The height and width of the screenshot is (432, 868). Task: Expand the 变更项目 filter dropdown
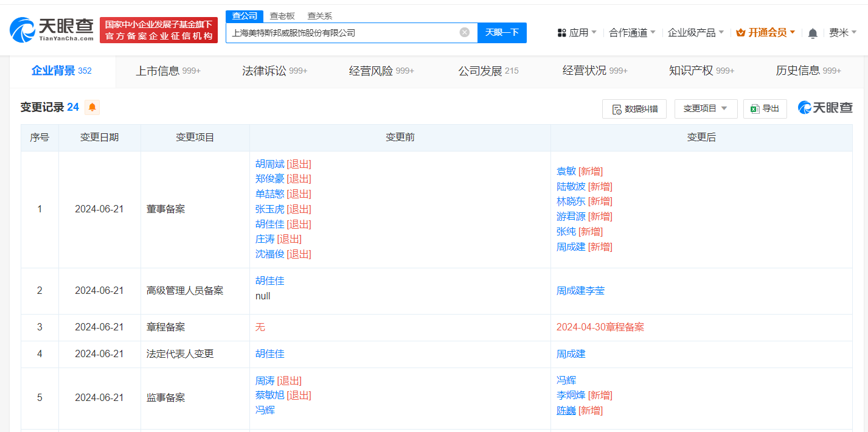706,109
